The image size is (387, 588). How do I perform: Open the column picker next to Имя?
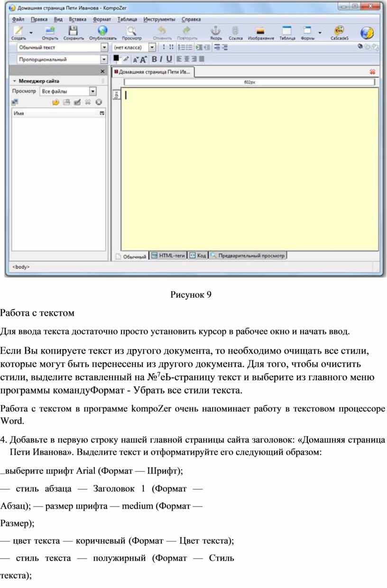point(101,113)
